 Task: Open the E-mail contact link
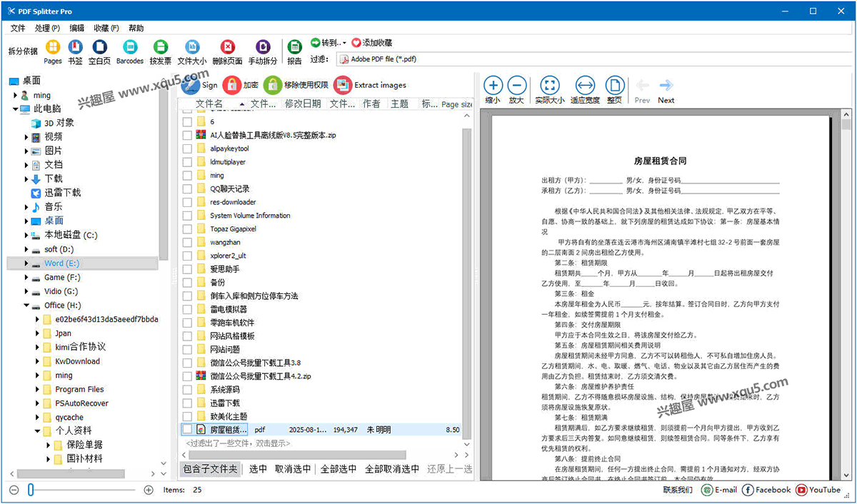(x=718, y=490)
